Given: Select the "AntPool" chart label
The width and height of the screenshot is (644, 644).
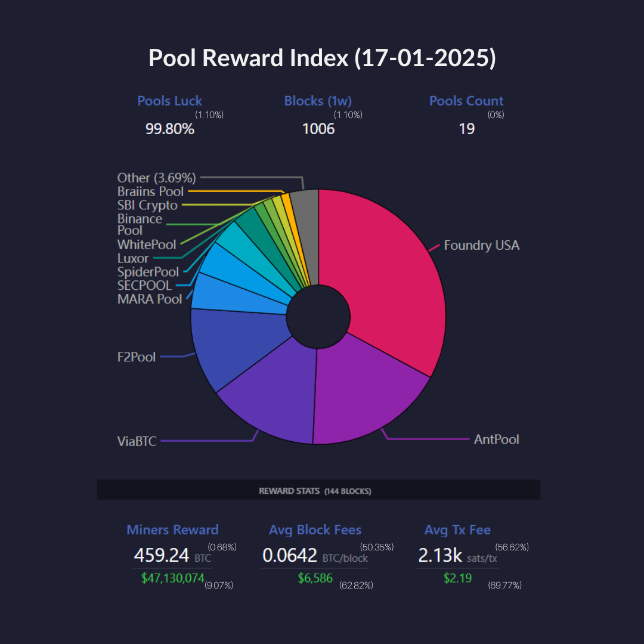Looking at the screenshot, I should coord(497,439).
